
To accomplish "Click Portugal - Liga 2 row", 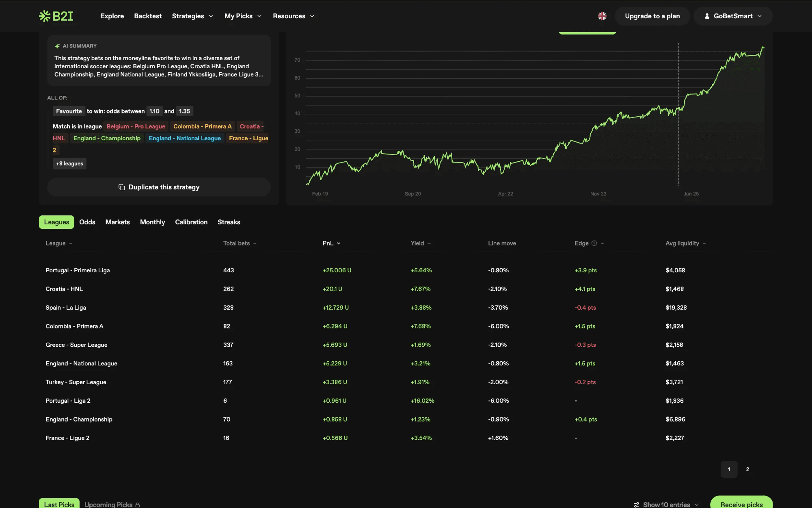I will click(x=406, y=401).
